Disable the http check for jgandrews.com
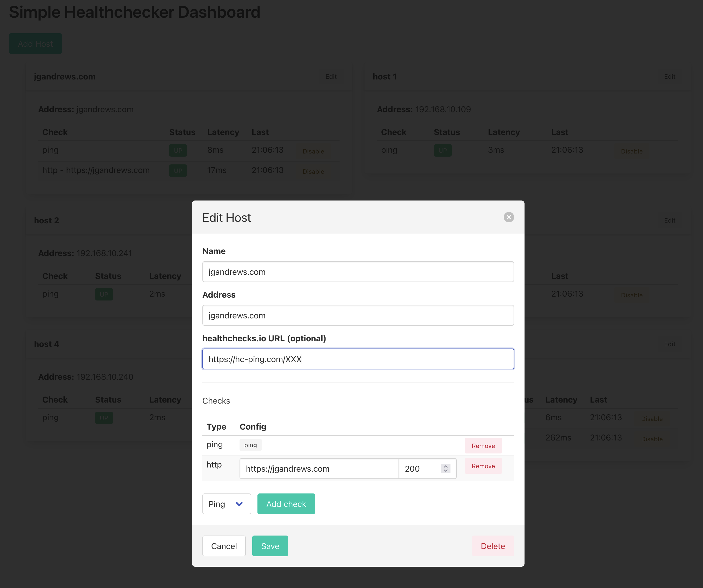The height and width of the screenshot is (588, 703). (313, 172)
